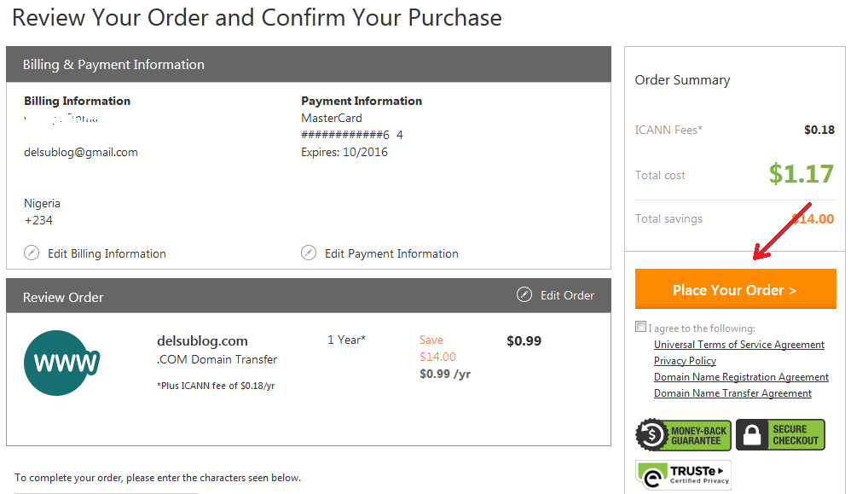Select the delsublog.com domain name
Image resolution: width=868 pixels, height=494 pixels.
click(x=202, y=340)
